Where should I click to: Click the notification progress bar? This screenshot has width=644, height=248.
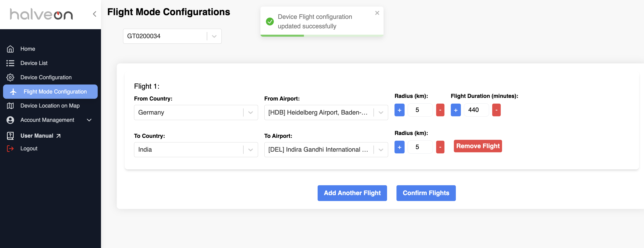[x=322, y=36]
